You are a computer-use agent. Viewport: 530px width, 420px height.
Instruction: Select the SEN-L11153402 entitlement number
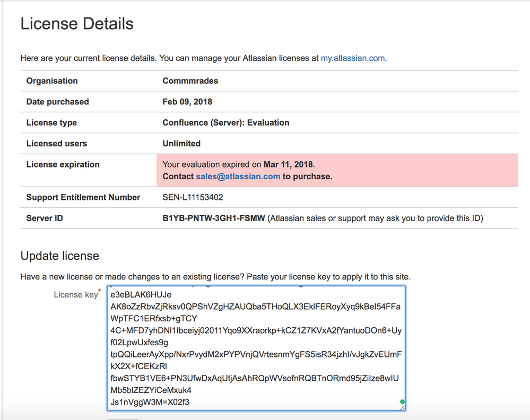click(x=193, y=197)
